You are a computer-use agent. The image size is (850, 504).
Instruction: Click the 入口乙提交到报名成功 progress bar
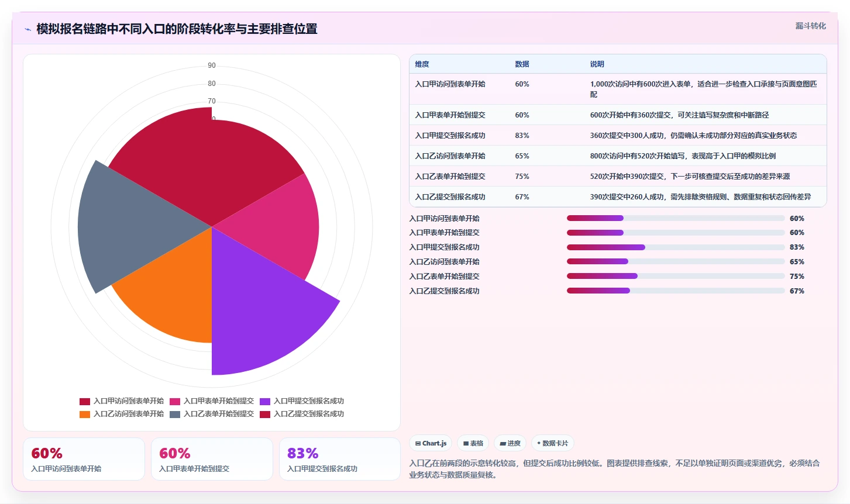676,291
